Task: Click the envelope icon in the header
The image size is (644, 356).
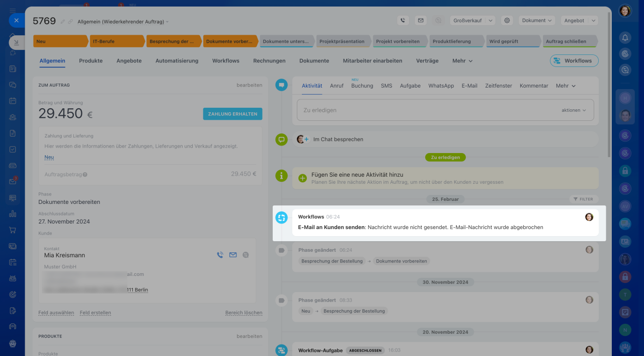Action: point(421,21)
